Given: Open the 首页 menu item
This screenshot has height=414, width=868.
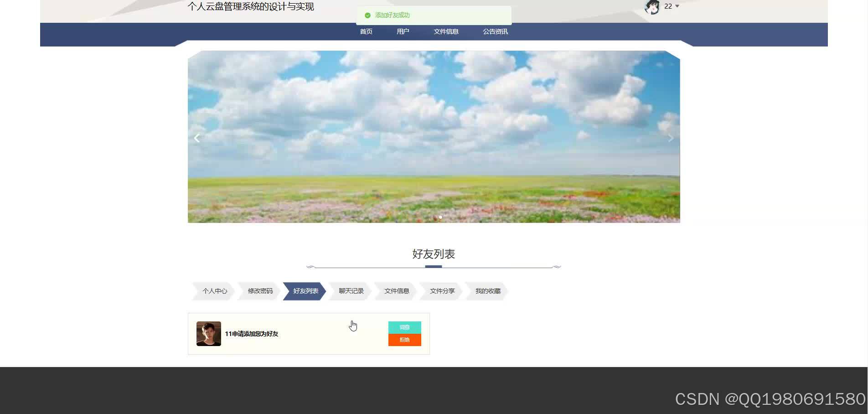Looking at the screenshot, I should click(366, 31).
